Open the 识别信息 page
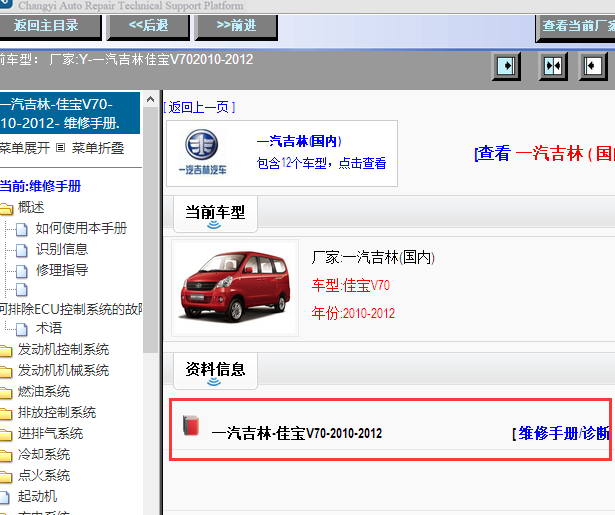 coord(62,249)
